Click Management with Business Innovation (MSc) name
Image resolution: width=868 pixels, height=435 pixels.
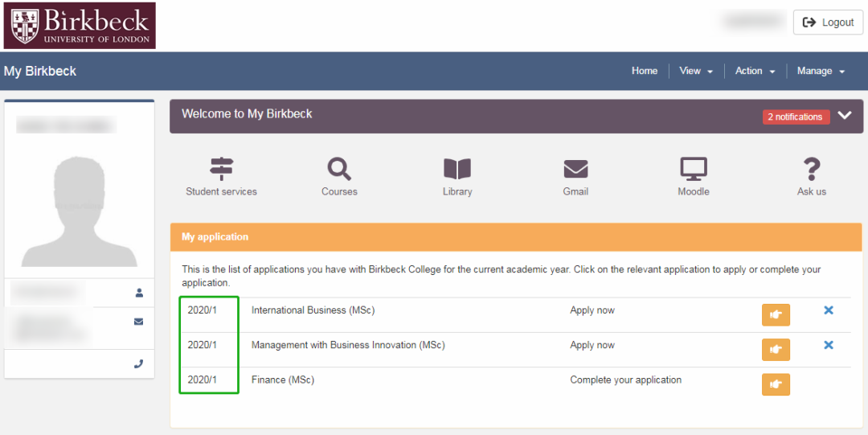pyautogui.click(x=348, y=345)
